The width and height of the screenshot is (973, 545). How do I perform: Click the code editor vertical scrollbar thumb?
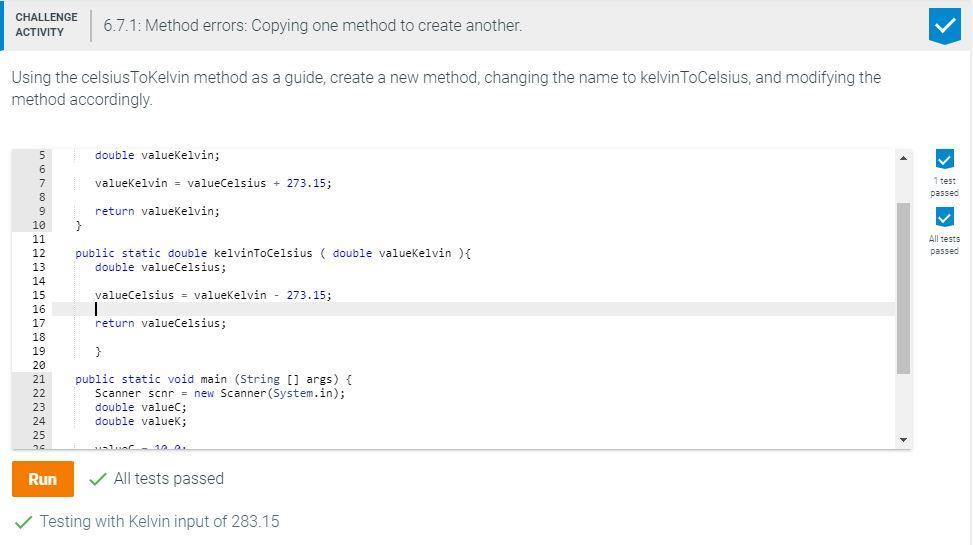click(904, 288)
